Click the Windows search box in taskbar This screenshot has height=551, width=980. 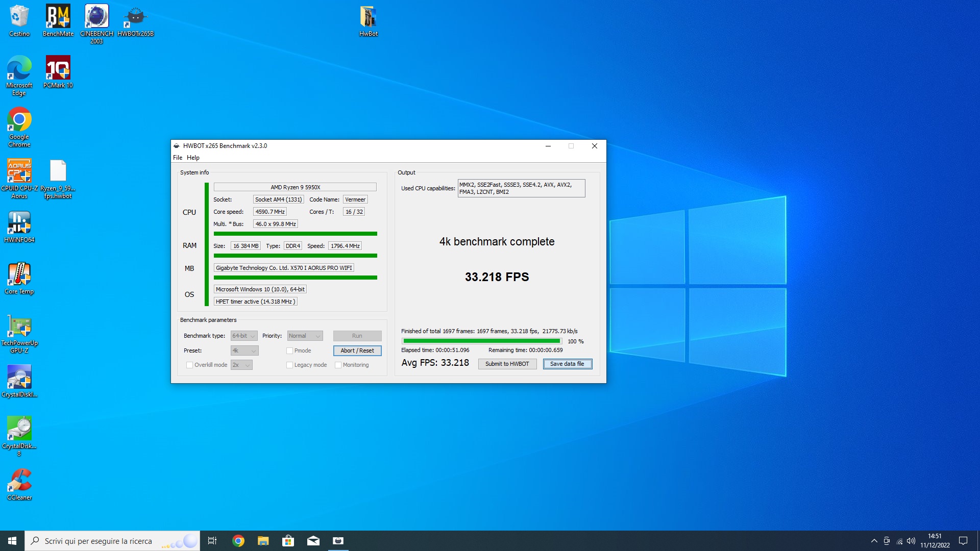click(112, 541)
